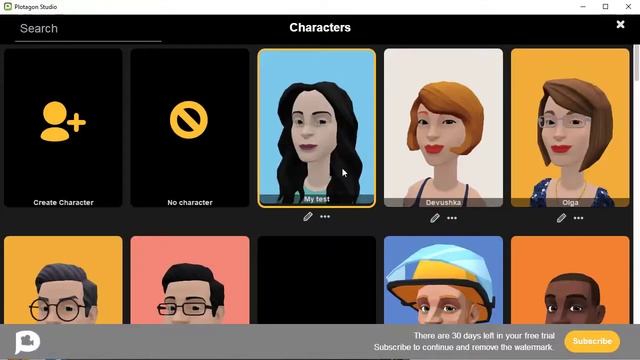
Task: Click the Create Character card
Action: [x=63, y=128]
